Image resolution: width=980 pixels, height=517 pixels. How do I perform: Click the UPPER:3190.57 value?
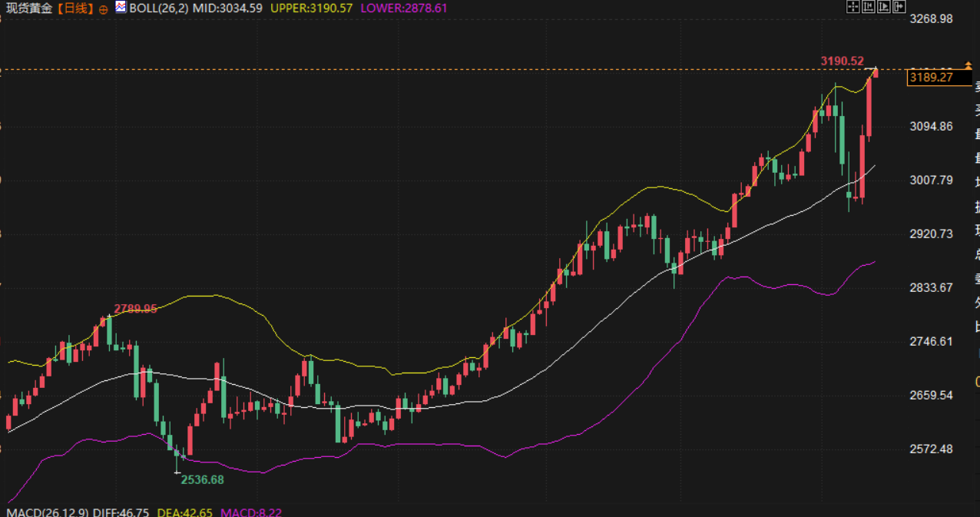pyautogui.click(x=312, y=8)
